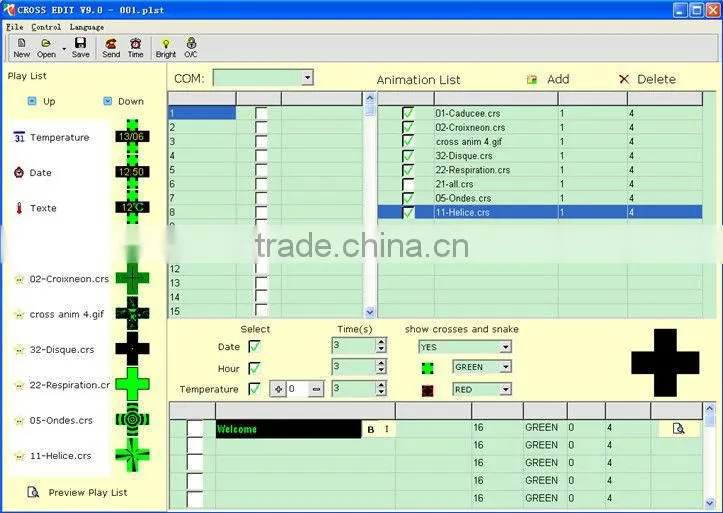Screen dimensions: 723x513
Task: Click the green color swatch beside GREEN
Action: pyautogui.click(x=427, y=368)
